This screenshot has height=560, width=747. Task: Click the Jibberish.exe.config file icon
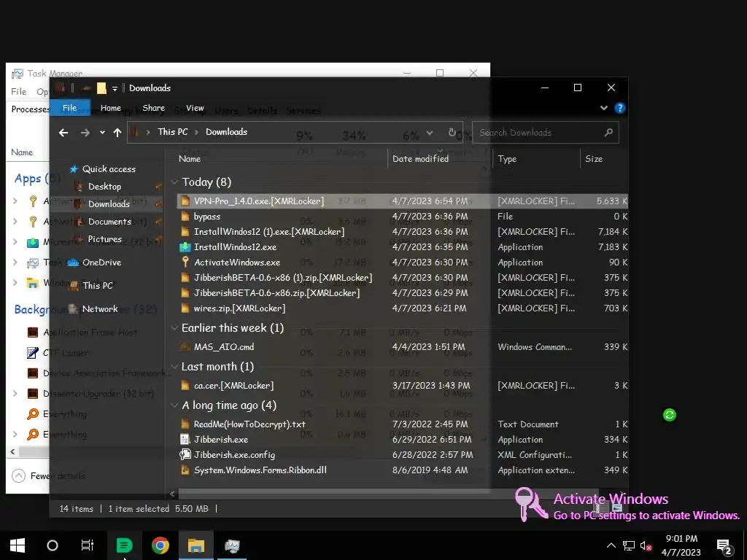185,455
